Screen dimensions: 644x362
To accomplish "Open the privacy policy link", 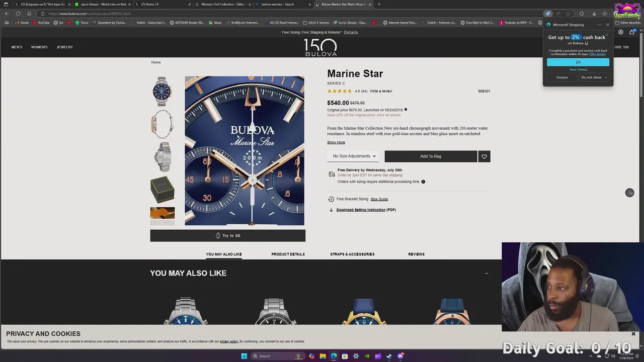I will [x=229, y=341].
